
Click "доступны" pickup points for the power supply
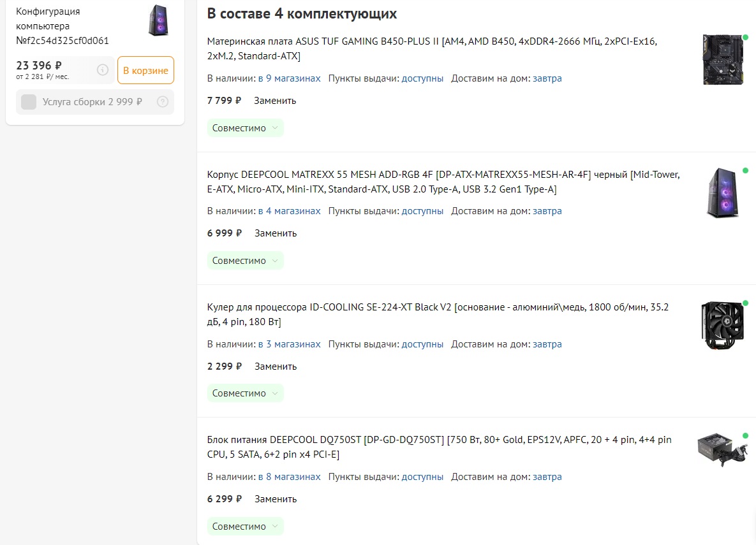(422, 477)
